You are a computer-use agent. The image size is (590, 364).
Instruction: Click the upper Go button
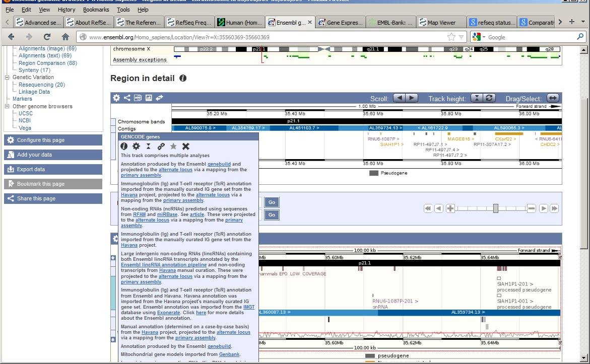pyautogui.click(x=272, y=202)
